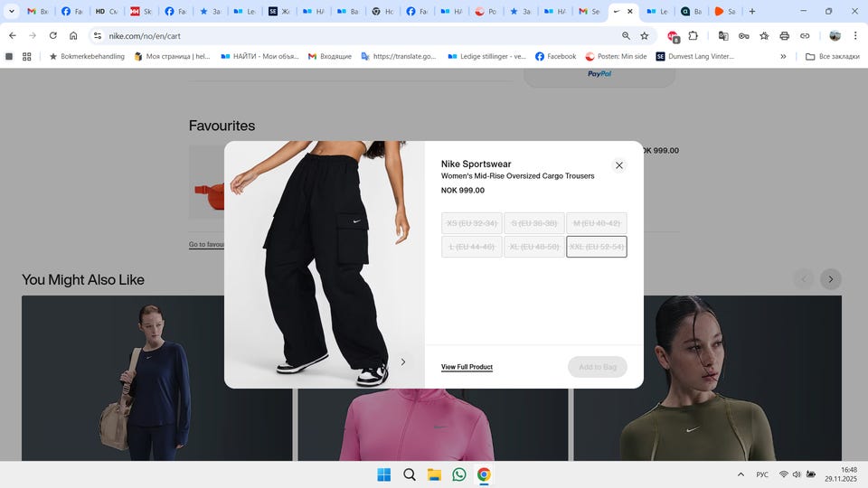This screenshot has width=868, height=488.
Task: Open the apps grid in bookmarks bar
Action: [x=26, y=56]
